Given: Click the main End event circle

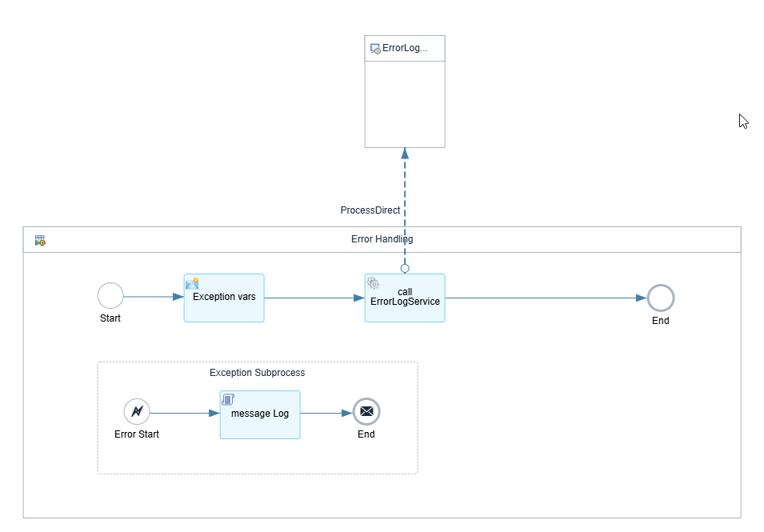Looking at the screenshot, I should pyautogui.click(x=661, y=298).
